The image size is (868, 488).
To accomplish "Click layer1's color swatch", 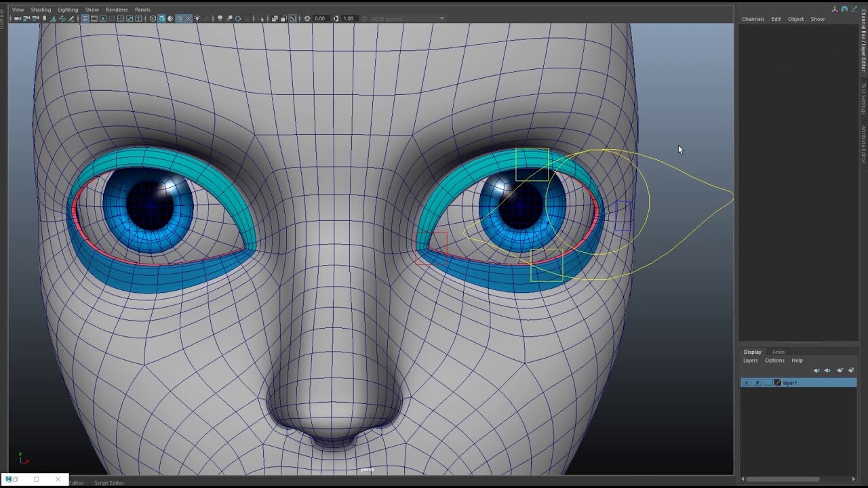I will [777, 382].
